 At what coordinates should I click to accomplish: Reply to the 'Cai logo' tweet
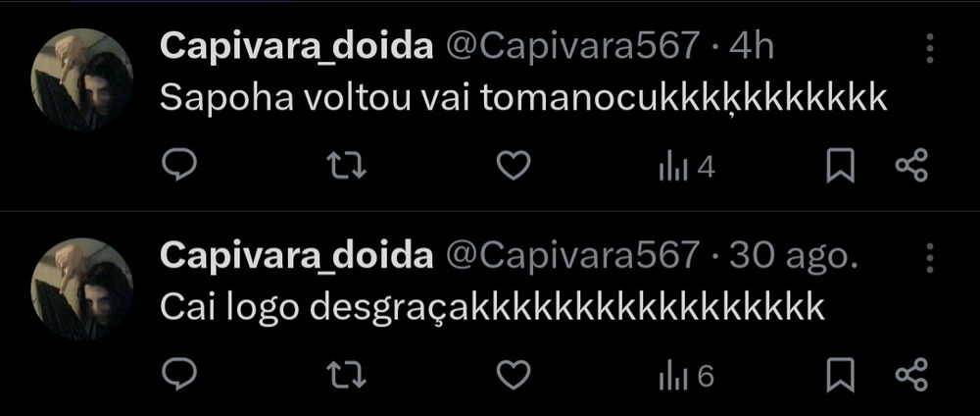coord(179,376)
